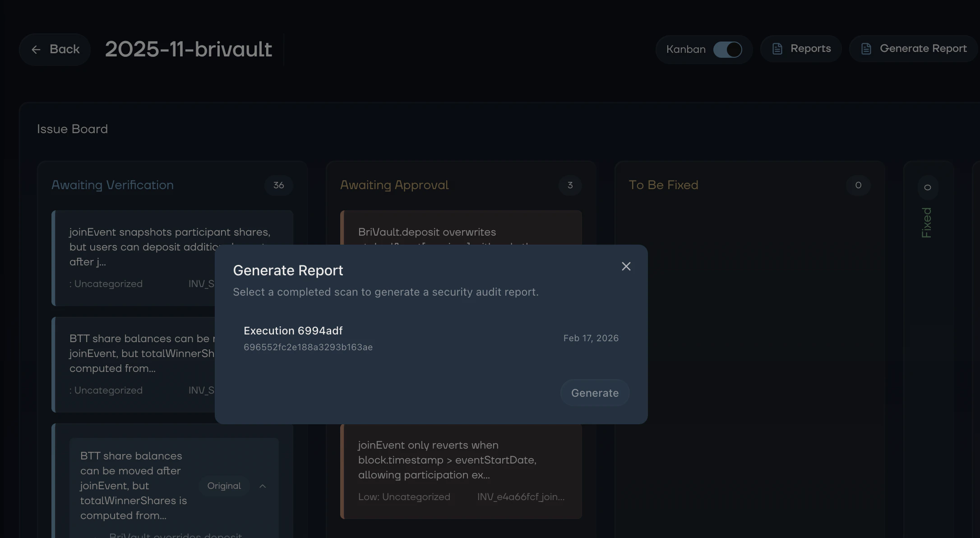
Task: Open the joinEvent snapshots participant shares card
Action: pos(172,258)
